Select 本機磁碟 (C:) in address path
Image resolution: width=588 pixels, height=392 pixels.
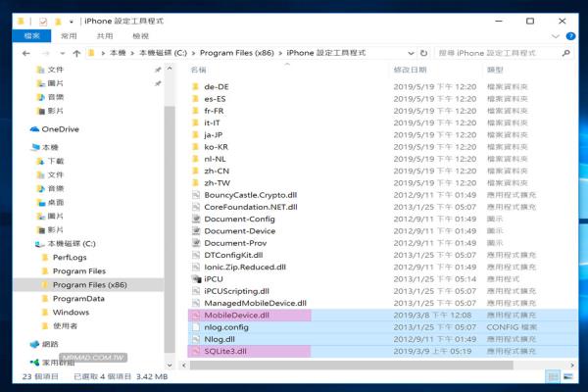(163, 53)
